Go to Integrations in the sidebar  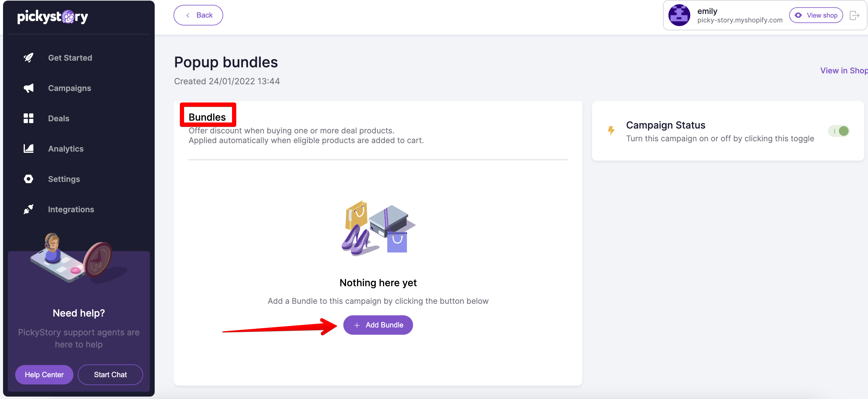(x=71, y=210)
